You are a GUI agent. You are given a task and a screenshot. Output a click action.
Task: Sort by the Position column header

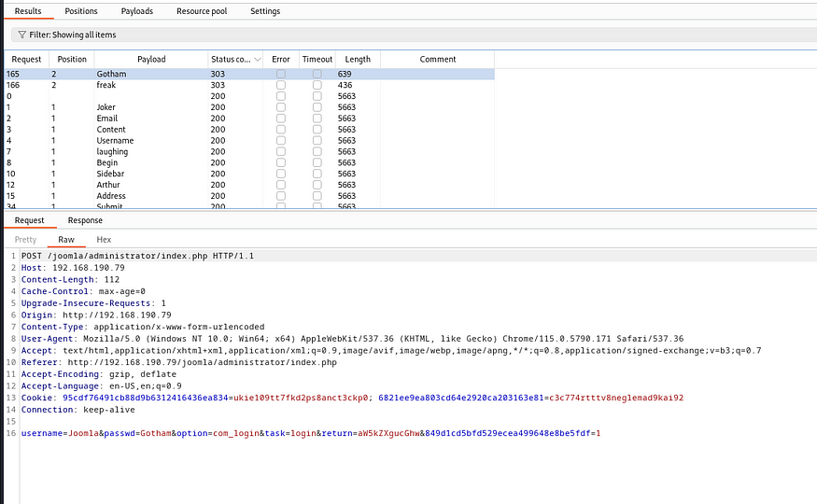pyautogui.click(x=72, y=60)
